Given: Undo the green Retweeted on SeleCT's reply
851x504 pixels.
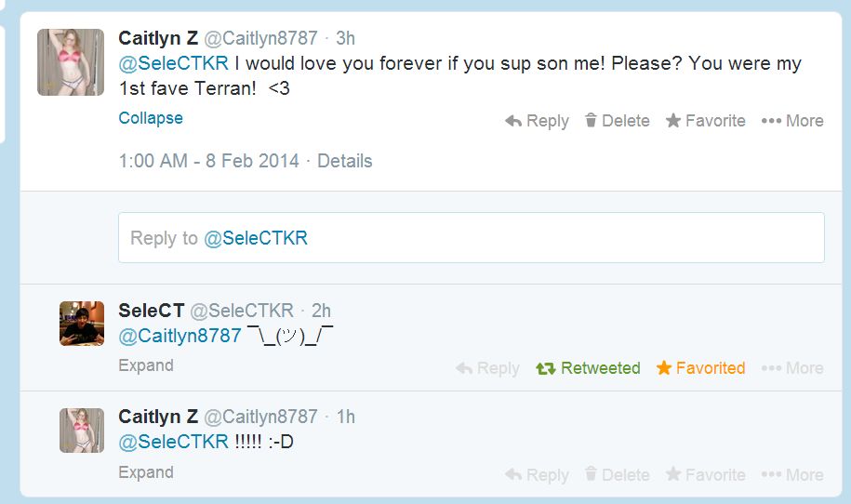Looking at the screenshot, I should coord(588,368).
